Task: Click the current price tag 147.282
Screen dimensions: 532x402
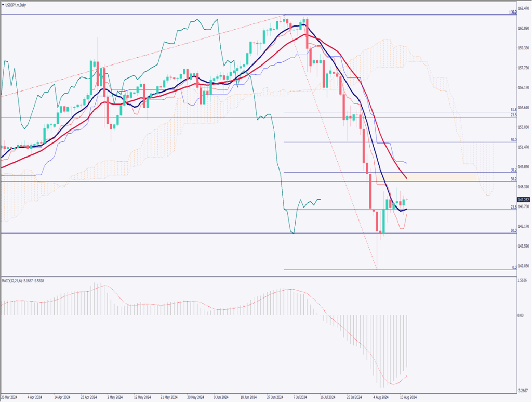Action: (523, 200)
